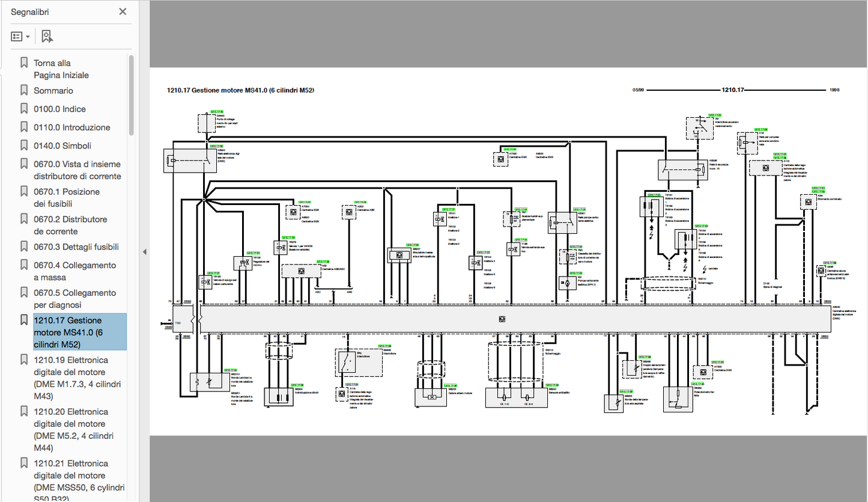The image size is (868, 502).
Task: Click the bookmarks panel vertical scrollbar
Action: pyautogui.click(x=131, y=96)
